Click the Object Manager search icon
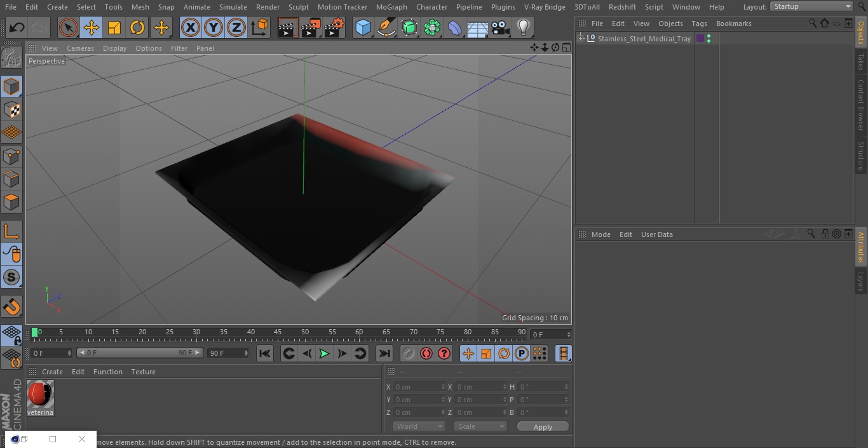868x448 pixels. (x=813, y=23)
